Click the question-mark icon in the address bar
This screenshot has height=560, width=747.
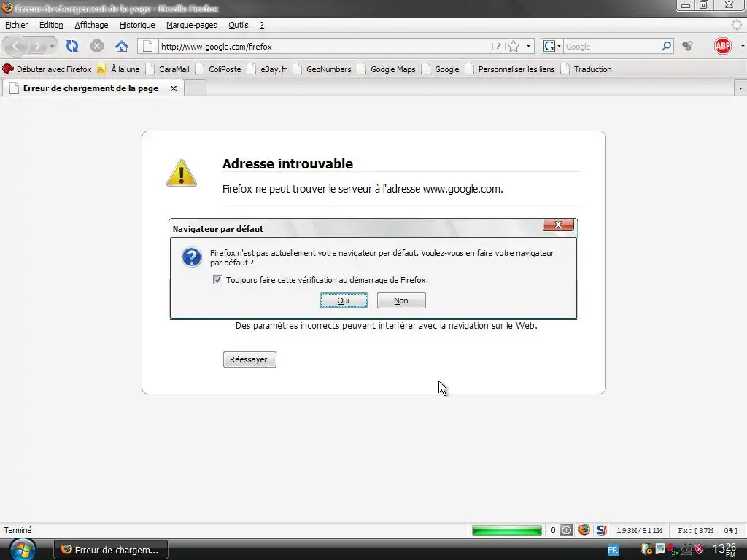498,46
